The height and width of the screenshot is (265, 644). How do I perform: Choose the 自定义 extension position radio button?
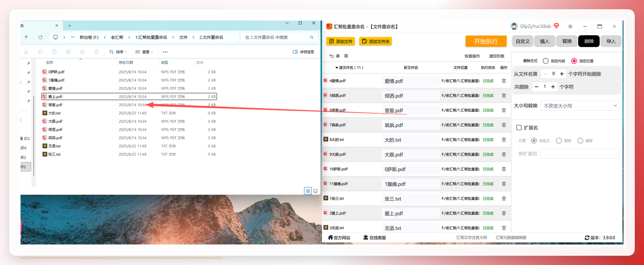(x=534, y=140)
